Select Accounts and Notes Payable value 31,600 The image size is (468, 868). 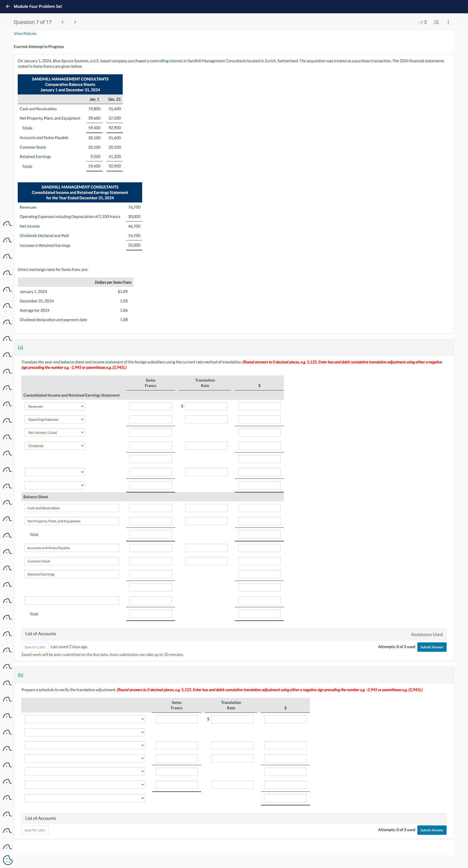click(x=115, y=138)
